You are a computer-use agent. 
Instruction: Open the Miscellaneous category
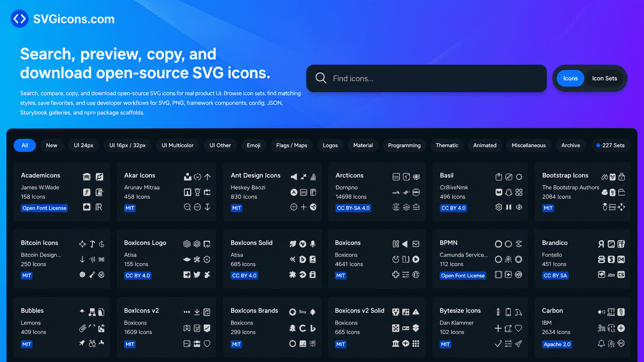tap(528, 145)
